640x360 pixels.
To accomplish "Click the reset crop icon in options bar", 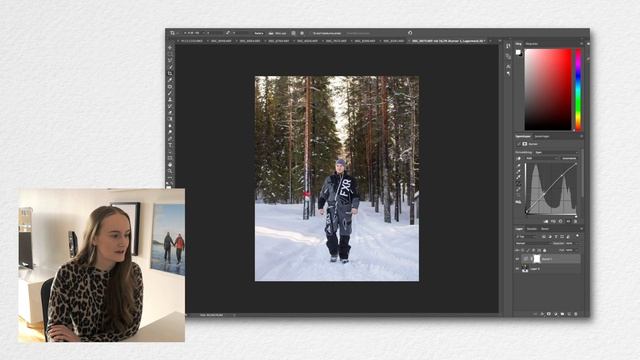I will pyautogui.click(x=410, y=33).
